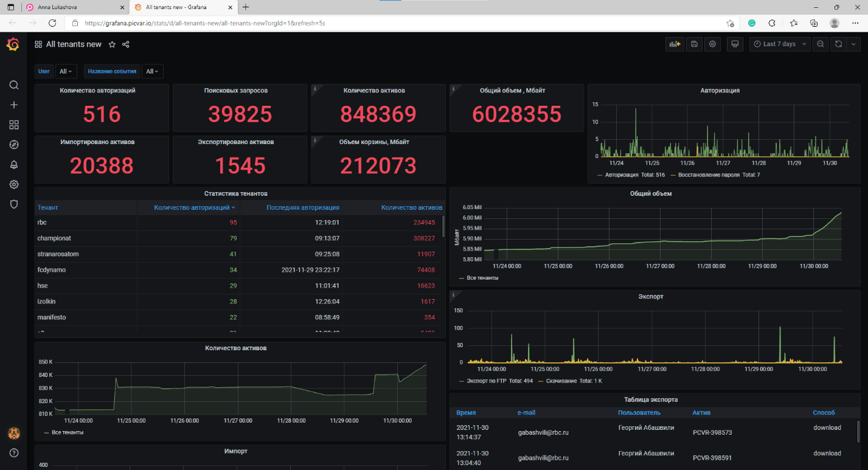This screenshot has height=470, width=868.
Task: Zoom out the time range
Action: 821,44
